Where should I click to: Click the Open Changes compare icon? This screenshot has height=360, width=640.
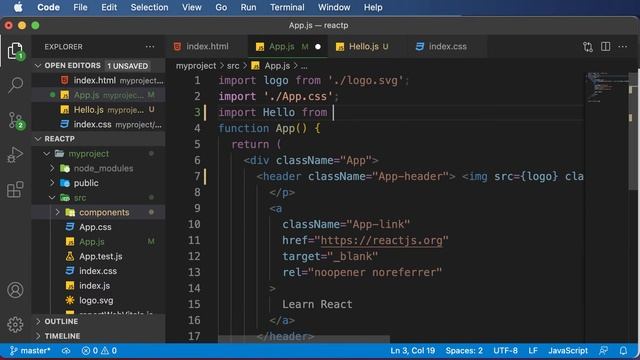[x=588, y=47]
